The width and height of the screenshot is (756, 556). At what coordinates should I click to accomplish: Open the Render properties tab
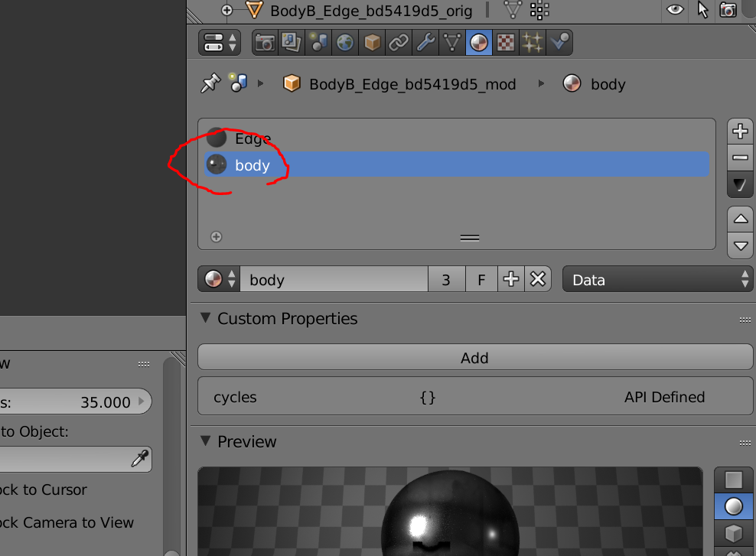coord(265,42)
